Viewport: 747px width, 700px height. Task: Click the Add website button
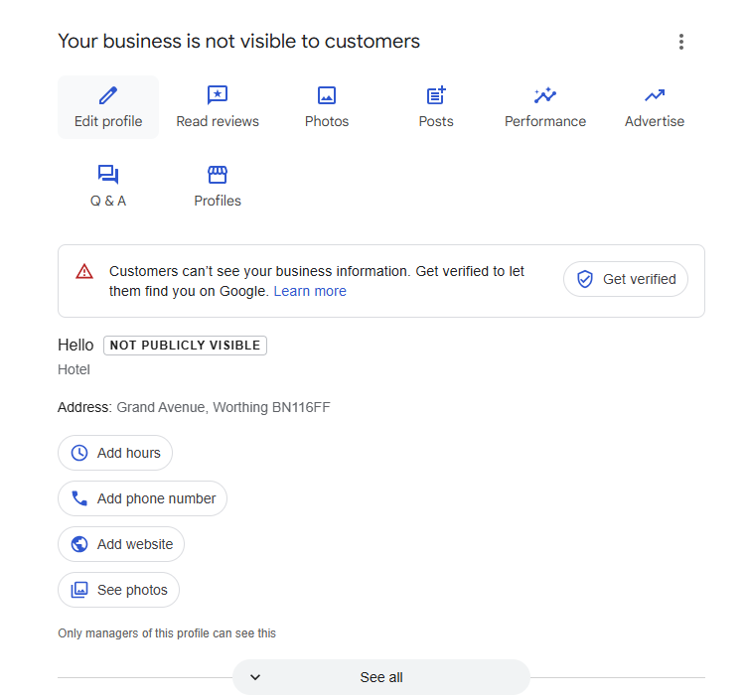point(121,544)
